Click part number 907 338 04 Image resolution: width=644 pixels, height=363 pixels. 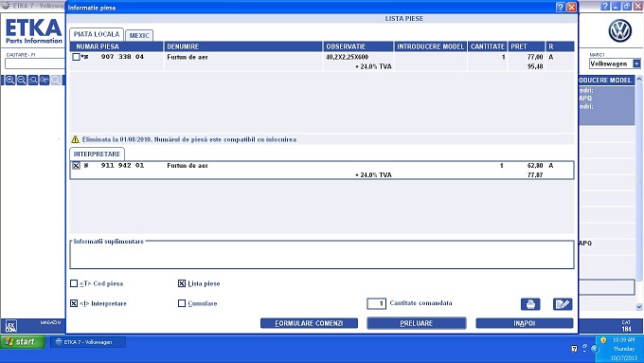coord(122,57)
